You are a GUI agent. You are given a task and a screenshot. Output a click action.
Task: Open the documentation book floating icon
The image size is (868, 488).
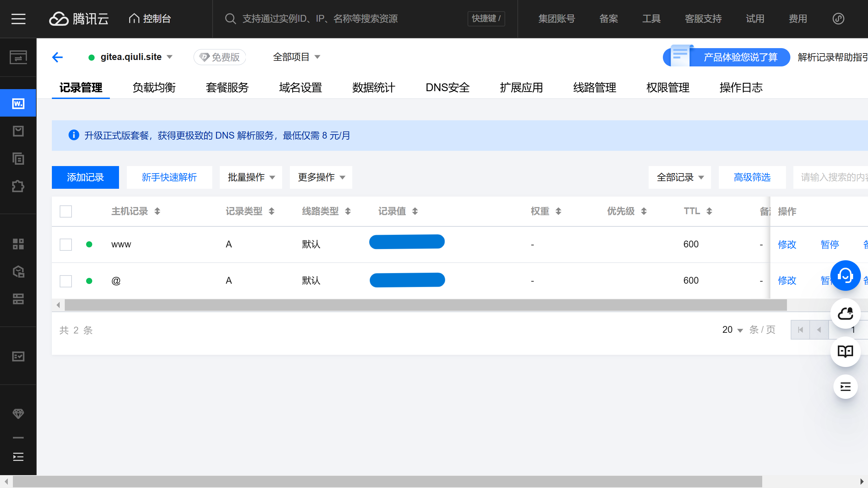coord(845,351)
